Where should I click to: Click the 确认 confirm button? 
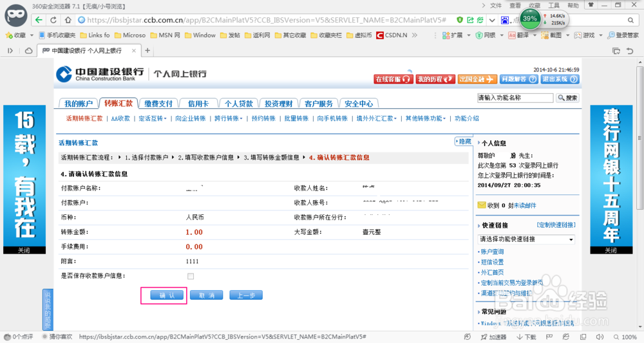point(167,295)
